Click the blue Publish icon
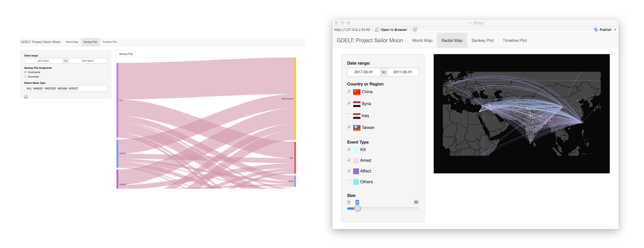Image resolution: width=644 pixels, height=248 pixels. click(596, 29)
